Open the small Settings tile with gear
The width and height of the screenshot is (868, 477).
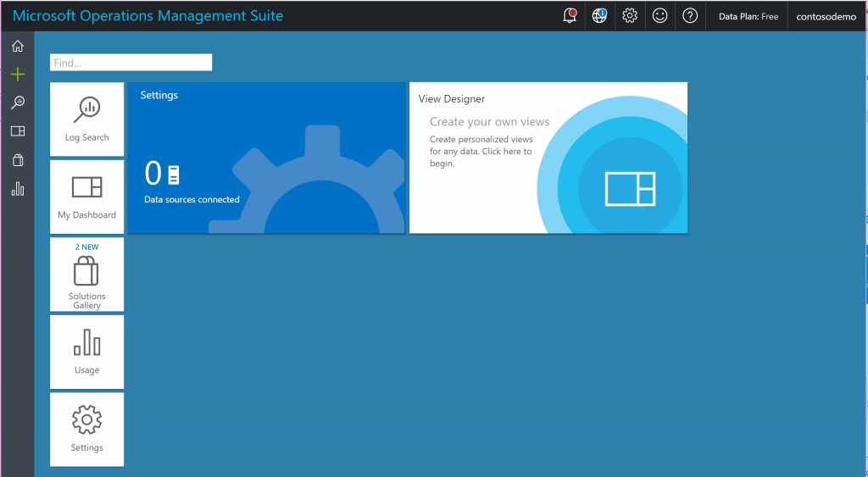point(87,430)
